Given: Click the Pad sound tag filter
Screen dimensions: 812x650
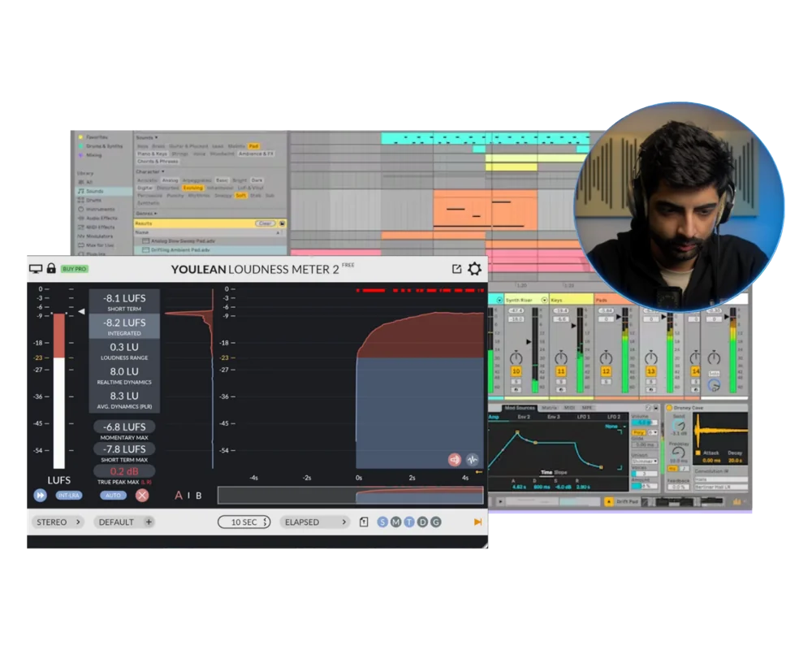Looking at the screenshot, I should tap(253, 146).
